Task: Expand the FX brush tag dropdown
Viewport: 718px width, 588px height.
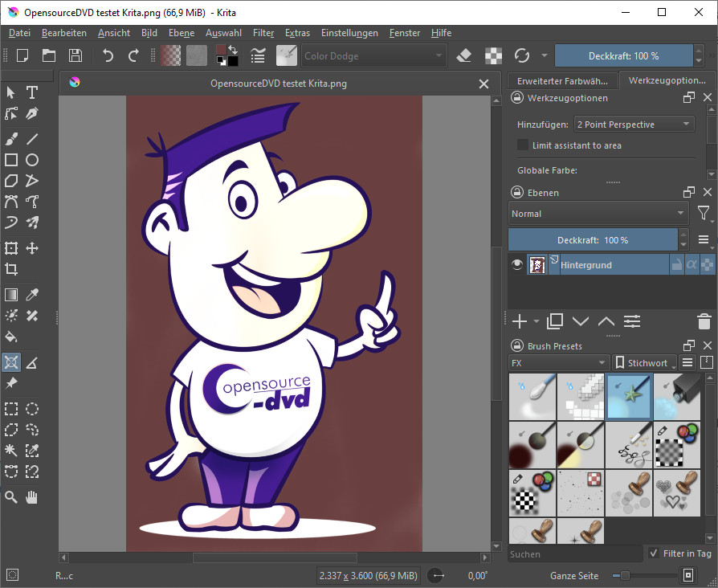Action: pyautogui.click(x=558, y=363)
